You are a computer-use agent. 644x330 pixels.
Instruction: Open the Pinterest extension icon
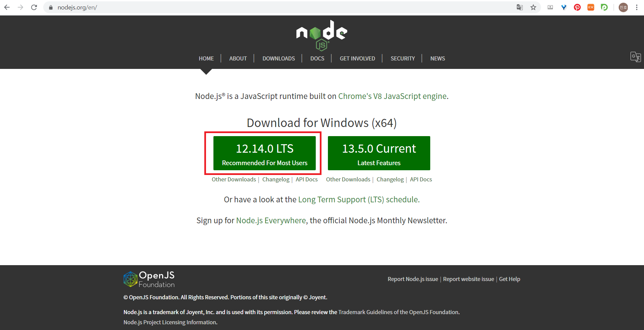577,7
